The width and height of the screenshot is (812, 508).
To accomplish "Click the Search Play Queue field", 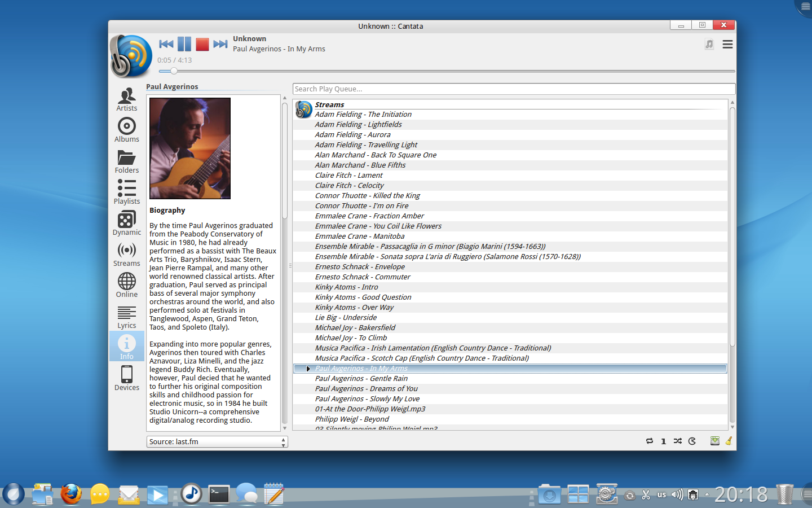I will 514,89.
